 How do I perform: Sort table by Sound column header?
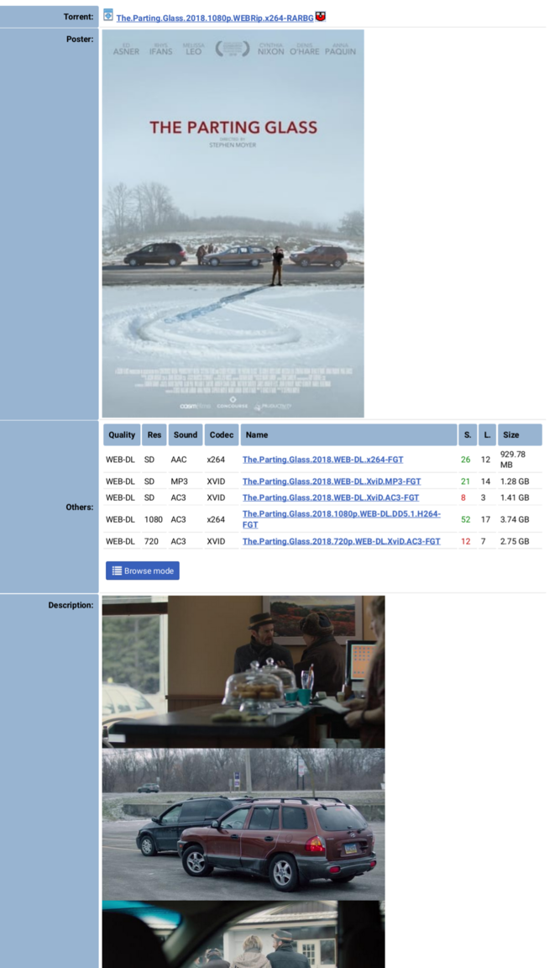185,434
